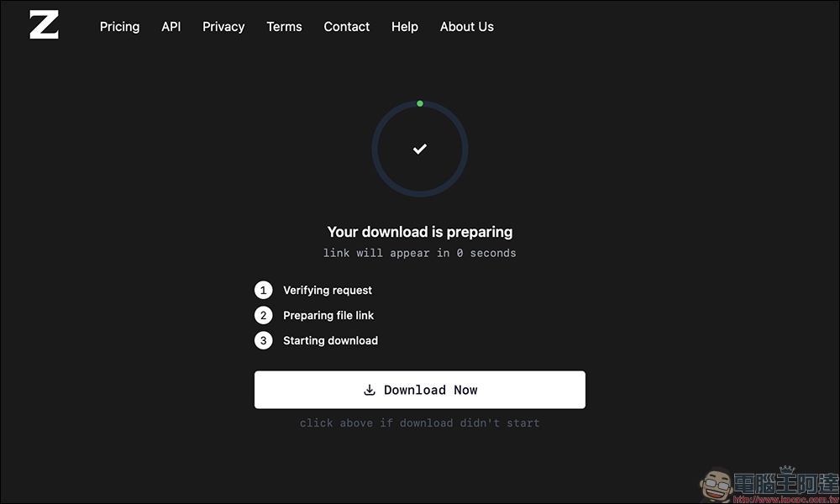Click the 'Verifying request' step label
Viewport: 840px width, 504px height.
coord(328,290)
